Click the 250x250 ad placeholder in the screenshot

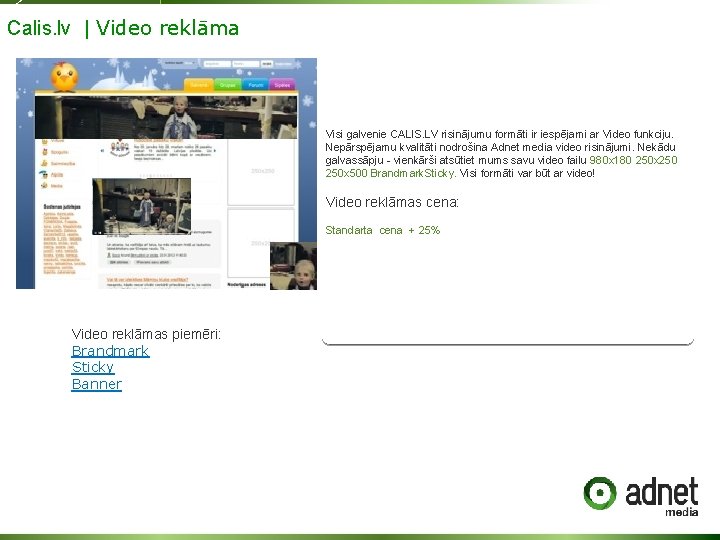[261, 172]
